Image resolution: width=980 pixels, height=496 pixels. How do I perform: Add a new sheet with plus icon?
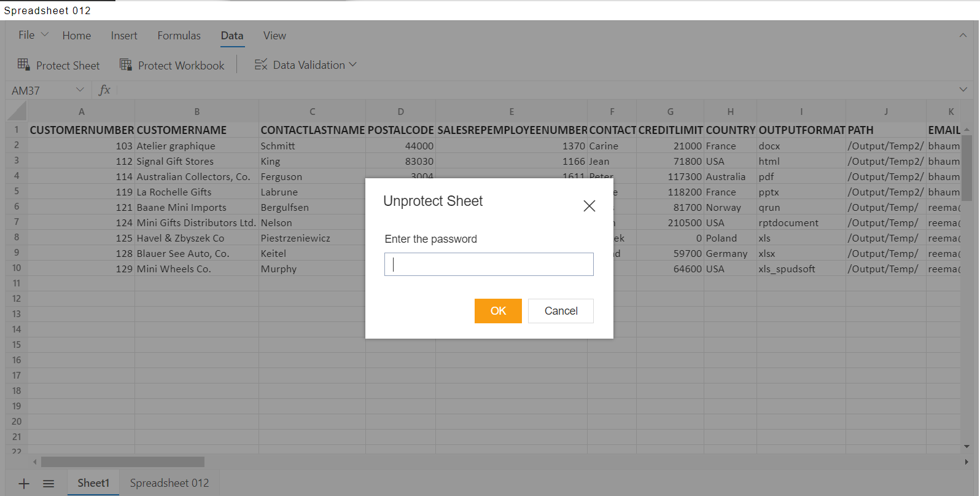pyautogui.click(x=24, y=484)
